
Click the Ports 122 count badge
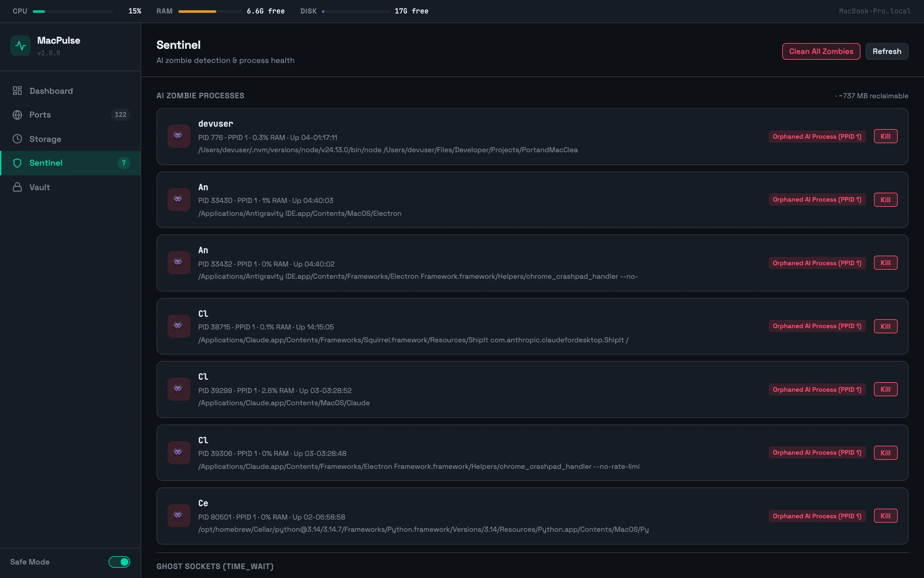(121, 115)
